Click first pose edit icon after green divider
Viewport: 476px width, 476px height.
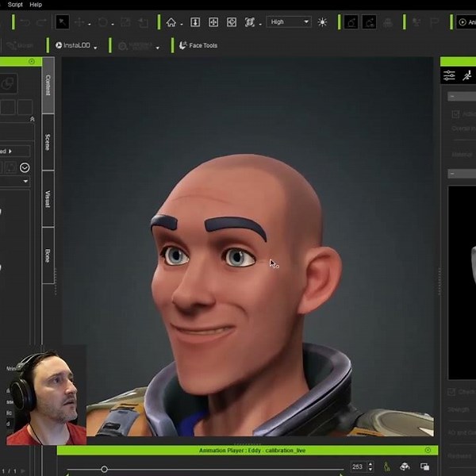click(x=351, y=22)
